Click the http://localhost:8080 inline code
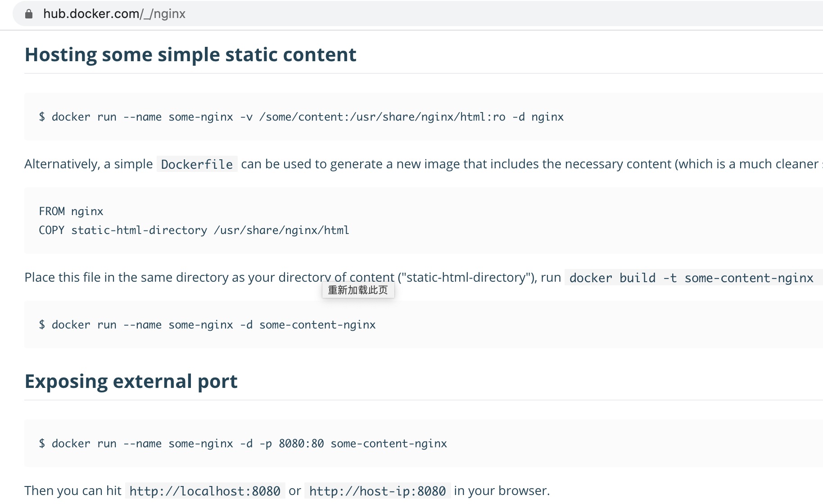Viewport: 823px width, 504px height. (205, 491)
